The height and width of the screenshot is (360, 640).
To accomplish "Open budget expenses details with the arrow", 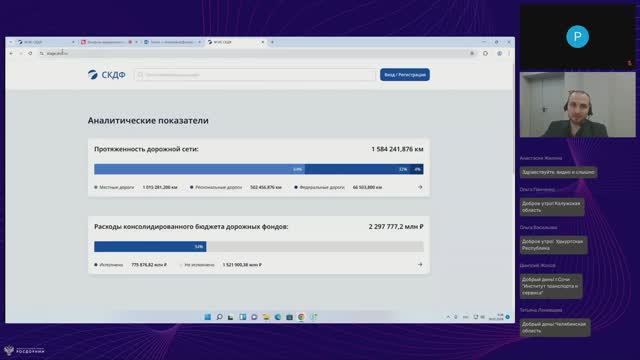I will tap(420, 264).
